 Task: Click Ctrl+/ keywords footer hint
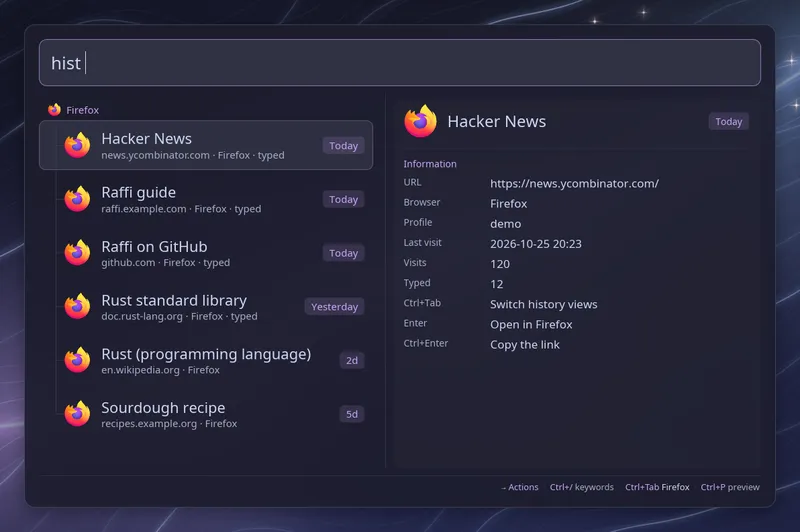(582, 487)
